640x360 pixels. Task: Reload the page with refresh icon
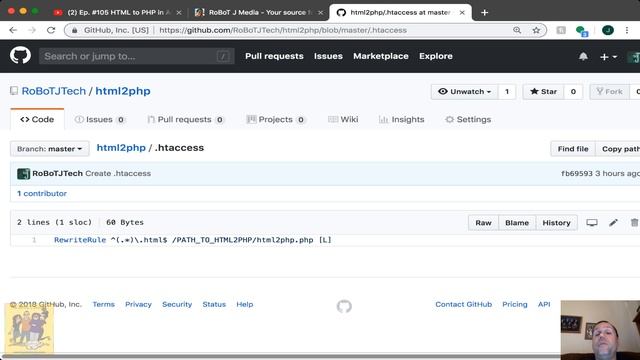[51, 30]
